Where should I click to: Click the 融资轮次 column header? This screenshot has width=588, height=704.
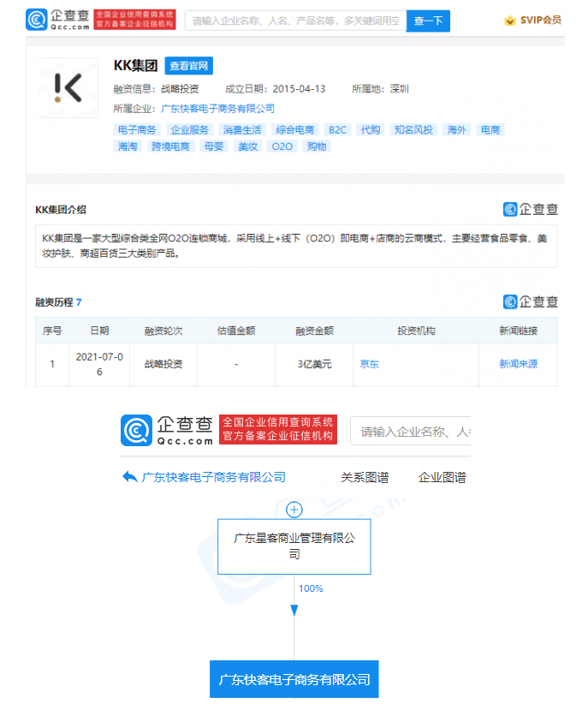[x=163, y=331]
